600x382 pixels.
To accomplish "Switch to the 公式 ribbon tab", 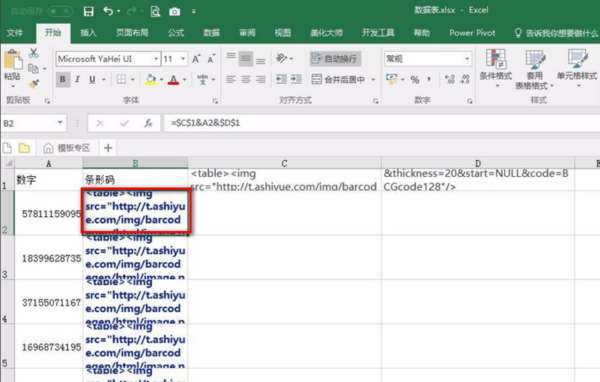I will [176, 33].
